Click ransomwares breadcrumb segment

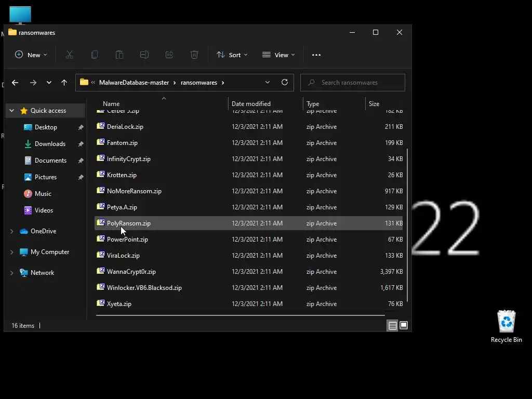click(199, 83)
